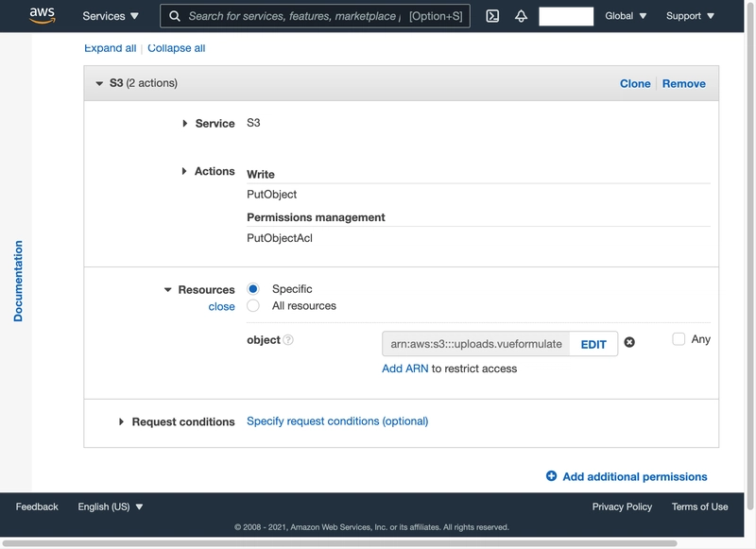Image resolution: width=756 pixels, height=549 pixels.
Task: Click Add additional permissions
Action: point(635,476)
